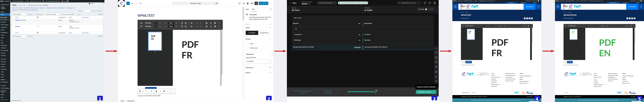Toggle select-all checkbox in table header
The height and width of the screenshot is (102, 644).
pos(13,17)
